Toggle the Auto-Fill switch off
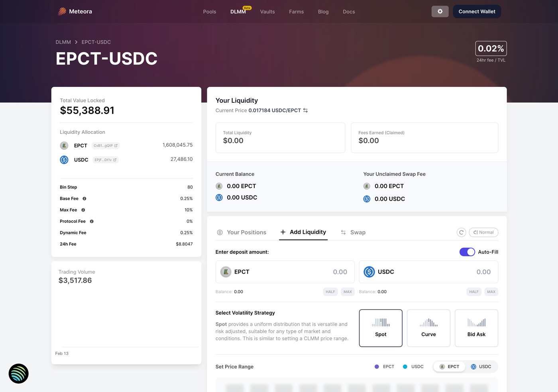 [467, 252]
